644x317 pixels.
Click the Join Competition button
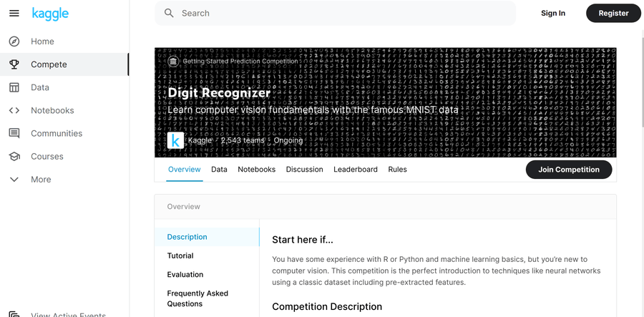(x=569, y=170)
